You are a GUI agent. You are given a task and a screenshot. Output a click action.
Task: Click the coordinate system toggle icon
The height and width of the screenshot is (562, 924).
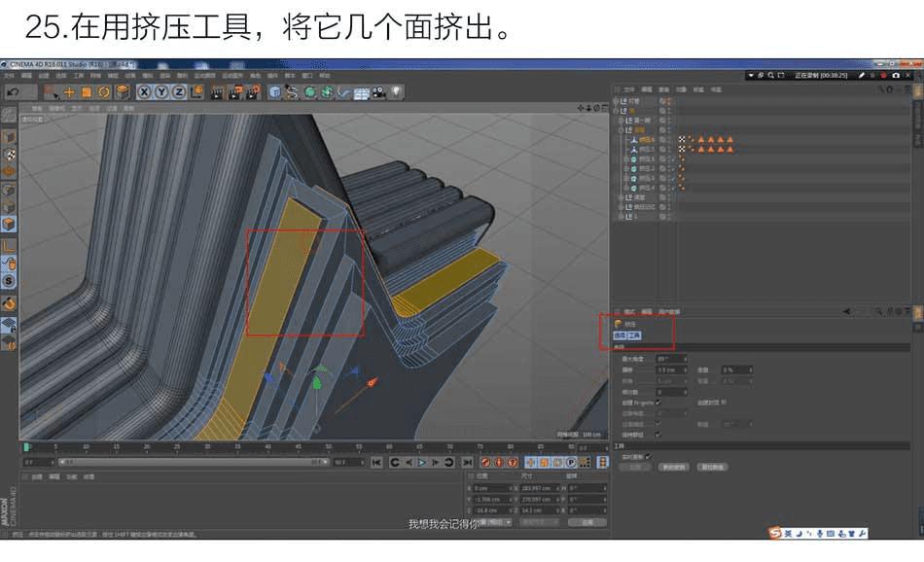pos(196,92)
